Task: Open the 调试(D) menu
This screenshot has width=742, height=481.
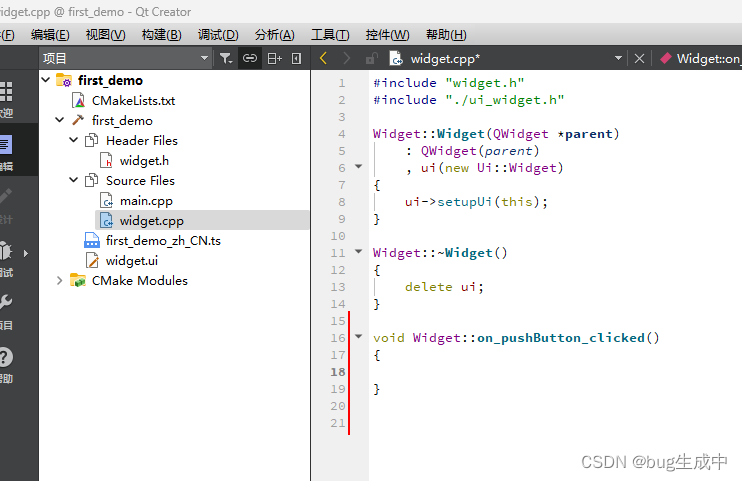Action: [218, 35]
